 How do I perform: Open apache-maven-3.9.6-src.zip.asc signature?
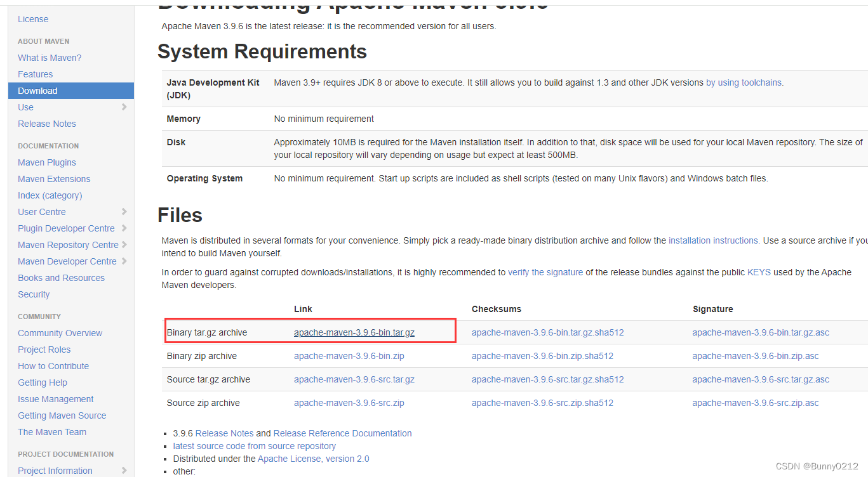pos(756,403)
